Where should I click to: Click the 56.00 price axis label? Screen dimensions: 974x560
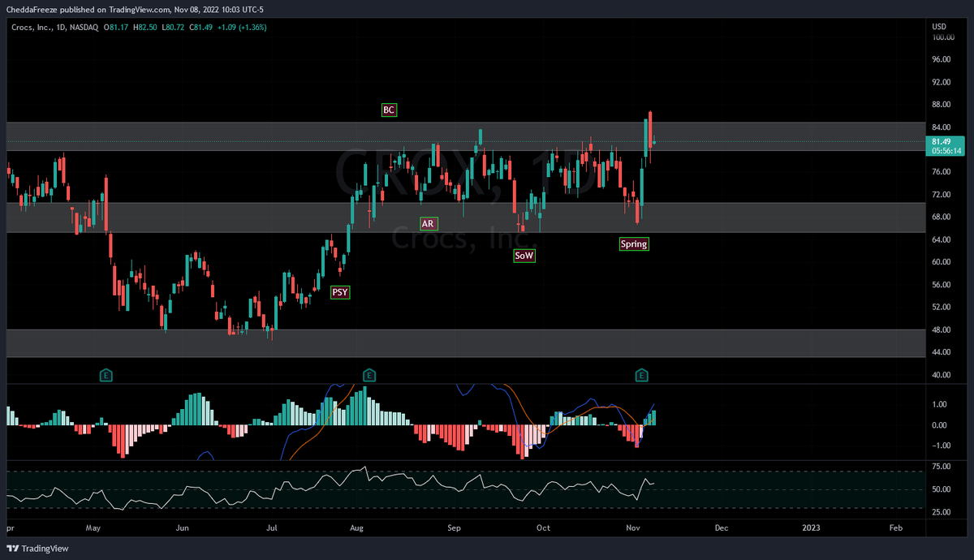(x=942, y=285)
